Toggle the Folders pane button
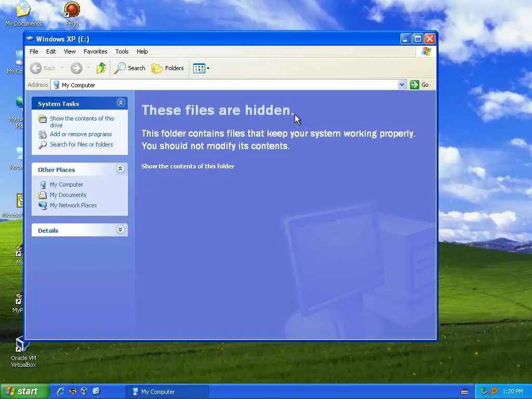The width and height of the screenshot is (532, 399). (168, 68)
